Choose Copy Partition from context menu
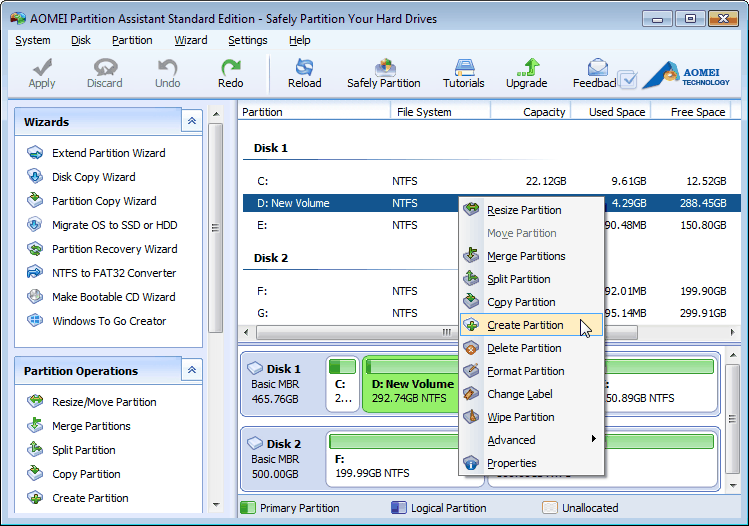 coord(531,302)
